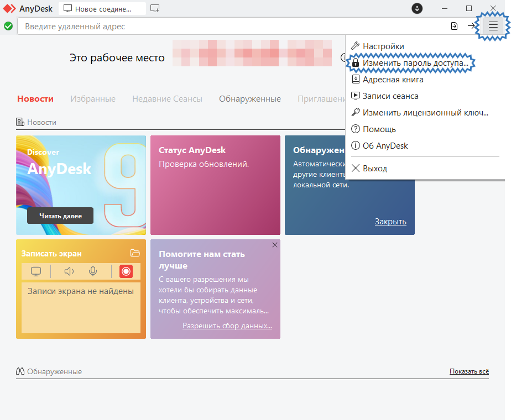Click 'Это рабочее место' label
Image resolution: width=511 pixels, height=420 pixels.
click(x=117, y=57)
